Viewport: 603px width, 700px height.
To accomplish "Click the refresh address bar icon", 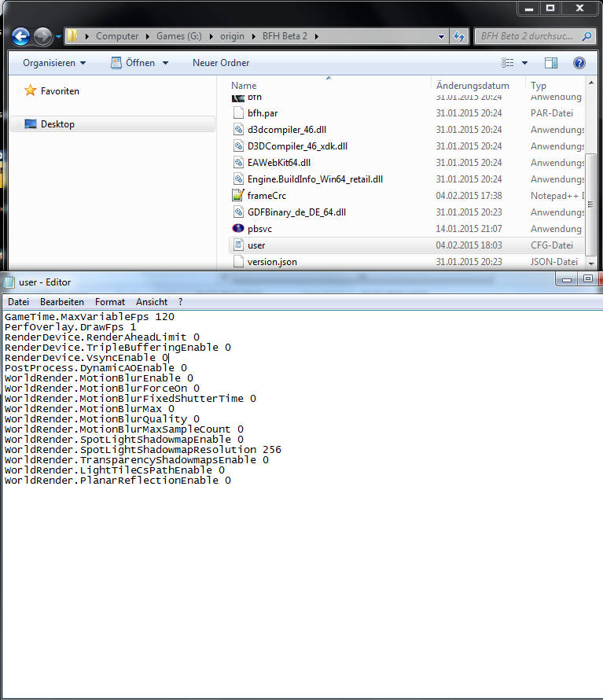I will (460, 36).
